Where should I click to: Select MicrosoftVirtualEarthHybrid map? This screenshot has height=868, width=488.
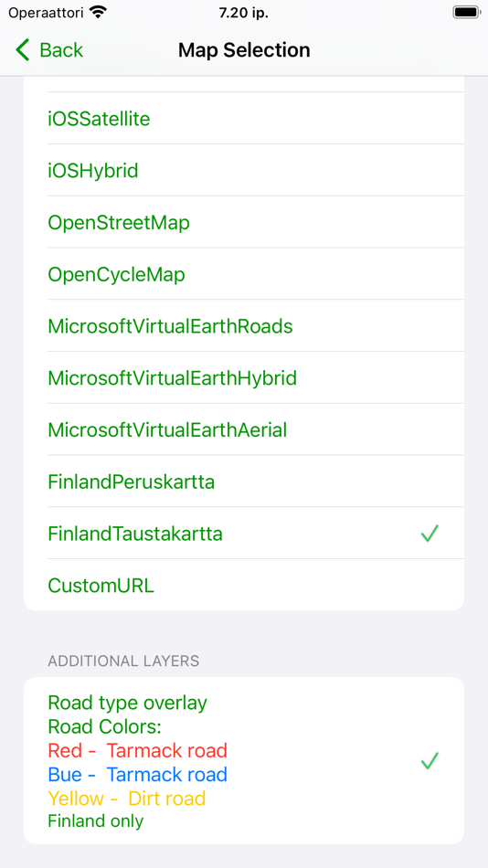click(244, 377)
